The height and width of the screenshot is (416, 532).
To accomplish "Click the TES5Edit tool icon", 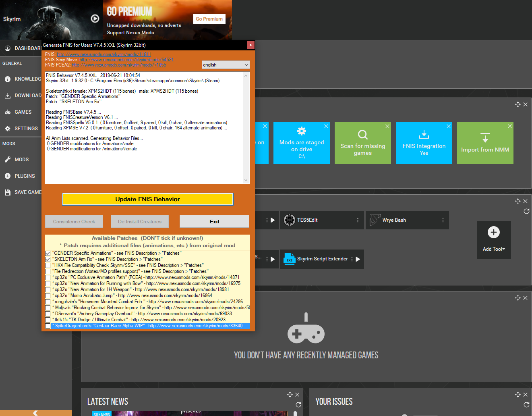I will click(290, 220).
